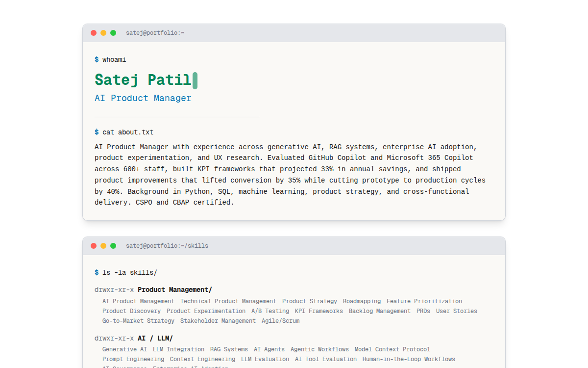Image resolution: width=588 pixels, height=368 pixels.
Task: Click the blue "AI Product Manager" subtitle
Action: click(143, 98)
